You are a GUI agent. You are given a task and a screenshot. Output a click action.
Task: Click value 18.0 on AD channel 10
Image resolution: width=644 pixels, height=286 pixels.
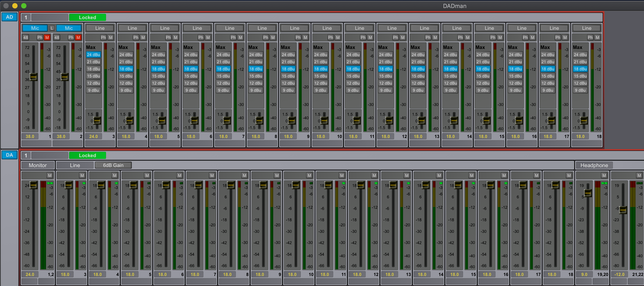pyautogui.click(x=321, y=136)
